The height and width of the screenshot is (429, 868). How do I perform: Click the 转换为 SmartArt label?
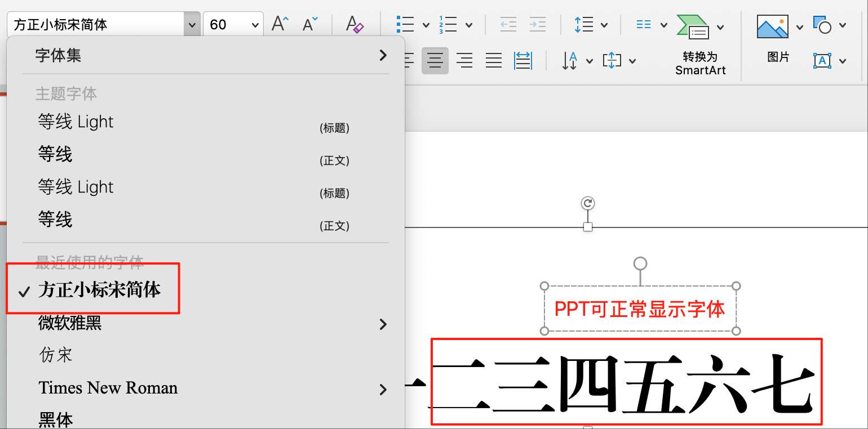(x=700, y=64)
